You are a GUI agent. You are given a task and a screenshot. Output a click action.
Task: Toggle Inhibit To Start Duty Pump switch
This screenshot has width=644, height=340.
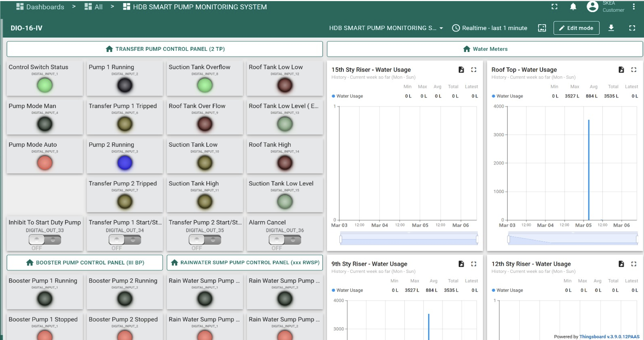(x=45, y=239)
